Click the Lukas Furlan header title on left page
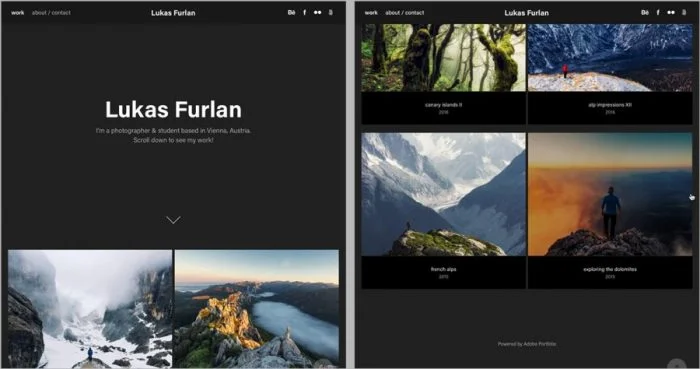Image resolution: width=700 pixels, height=369 pixels. point(173,13)
